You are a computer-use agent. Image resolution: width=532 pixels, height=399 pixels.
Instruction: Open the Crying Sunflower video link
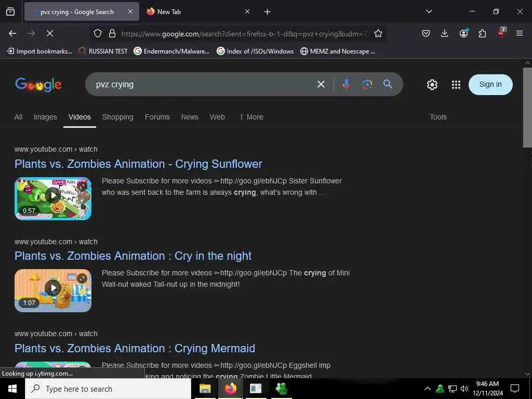[138, 164]
